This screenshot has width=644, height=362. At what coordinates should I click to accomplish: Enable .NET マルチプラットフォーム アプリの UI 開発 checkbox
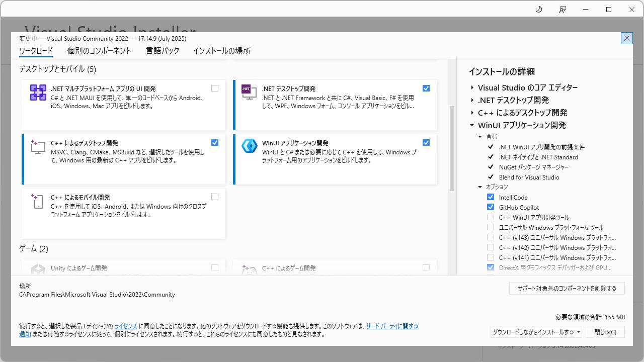[x=215, y=88]
